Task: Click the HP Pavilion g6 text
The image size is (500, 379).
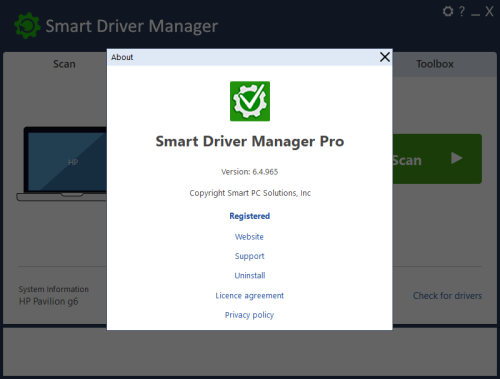Action: point(49,302)
